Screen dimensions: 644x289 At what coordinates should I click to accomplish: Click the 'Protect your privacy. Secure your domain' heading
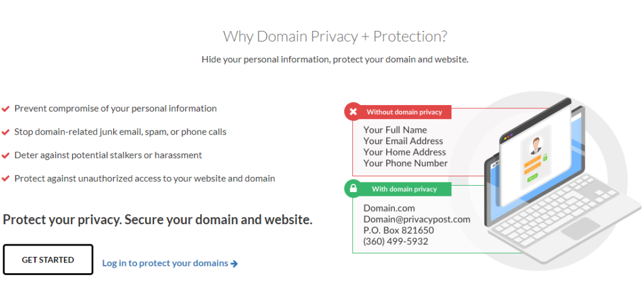pyautogui.click(x=158, y=220)
